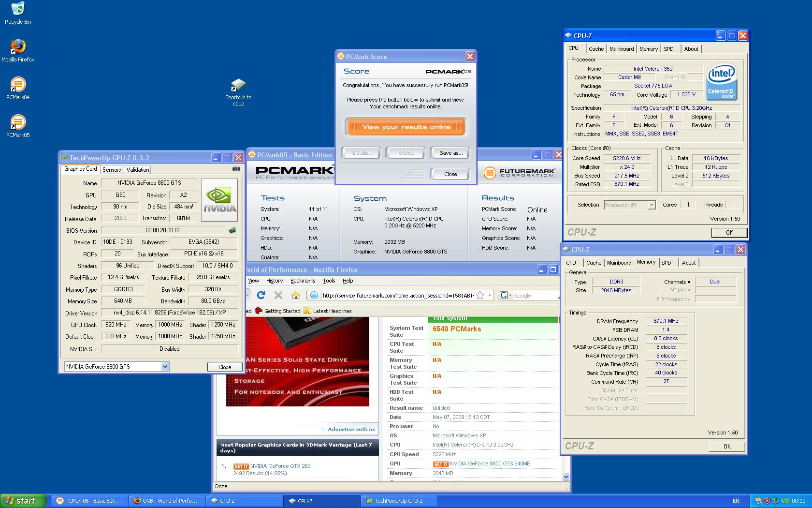Click the Firefox page scrollbar down arrow

[x=566, y=477]
